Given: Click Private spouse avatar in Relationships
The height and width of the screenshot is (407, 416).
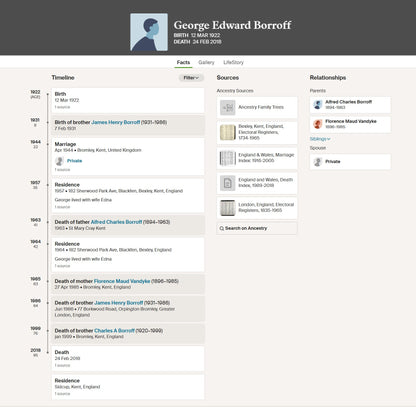Looking at the screenshot, I should tap(318, 162).
